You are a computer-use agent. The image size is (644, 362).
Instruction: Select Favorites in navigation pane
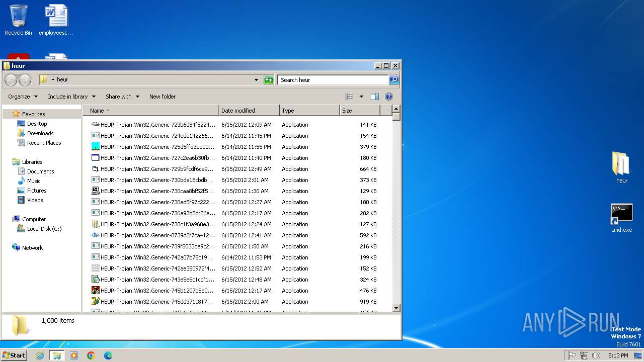[x=33, y=114]
